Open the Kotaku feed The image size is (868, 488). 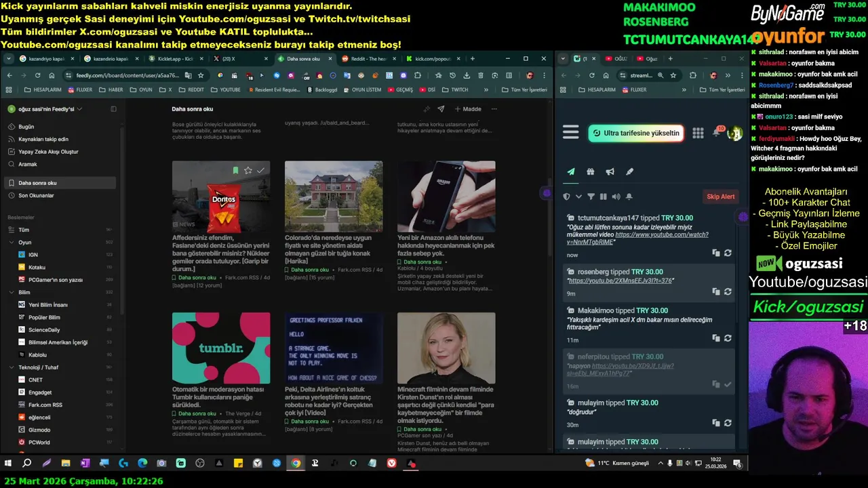tap(61, 267)
